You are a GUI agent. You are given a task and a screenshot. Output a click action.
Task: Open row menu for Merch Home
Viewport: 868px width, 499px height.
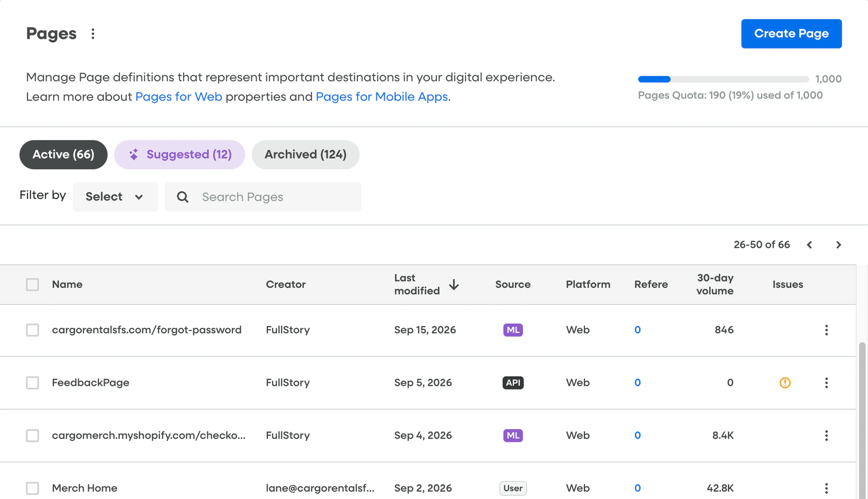(826, 488)
